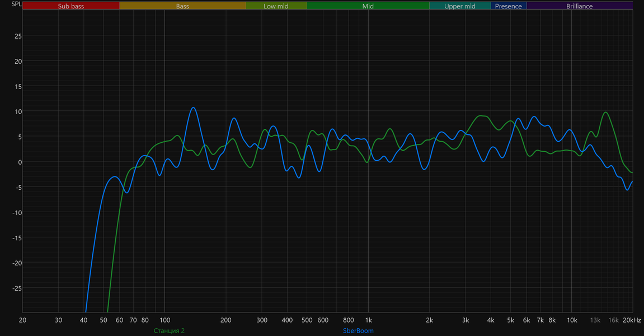Click the Sub bass frequency band label
Viewport: 644px width, 336px height.
(71, 6)
